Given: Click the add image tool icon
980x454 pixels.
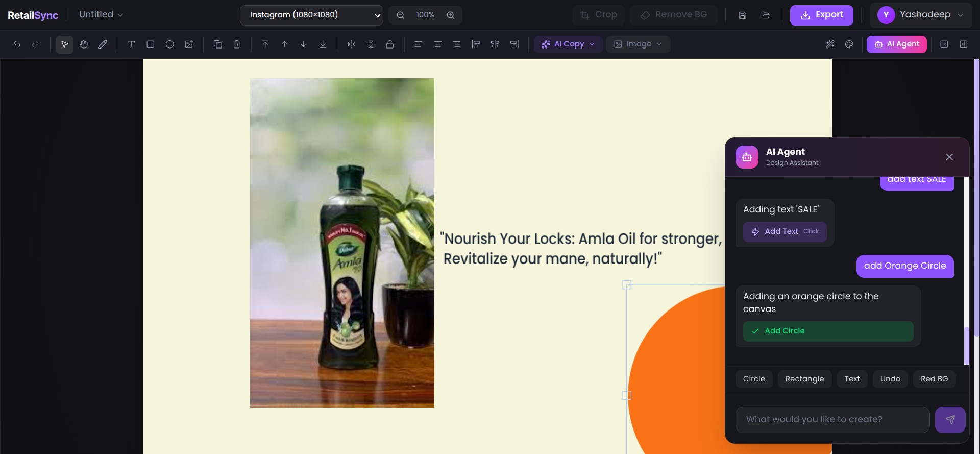Looking at the screenshot, I should [x=189, y=44].
